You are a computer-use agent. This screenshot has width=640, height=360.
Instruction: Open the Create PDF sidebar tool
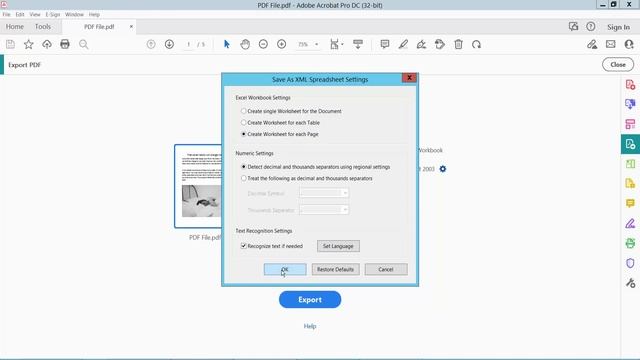(630, 84)
